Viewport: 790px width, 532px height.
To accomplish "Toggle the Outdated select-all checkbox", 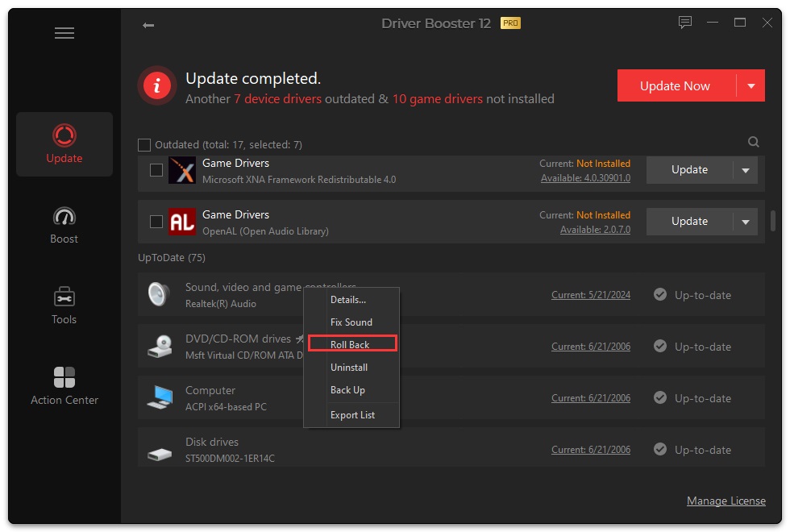I will coord(144,145).
